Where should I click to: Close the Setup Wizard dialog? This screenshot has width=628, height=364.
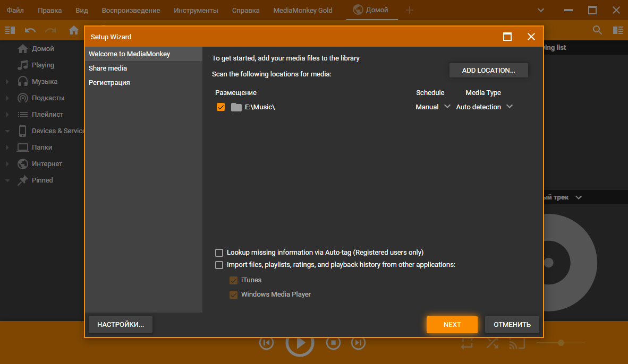point(531,37)
